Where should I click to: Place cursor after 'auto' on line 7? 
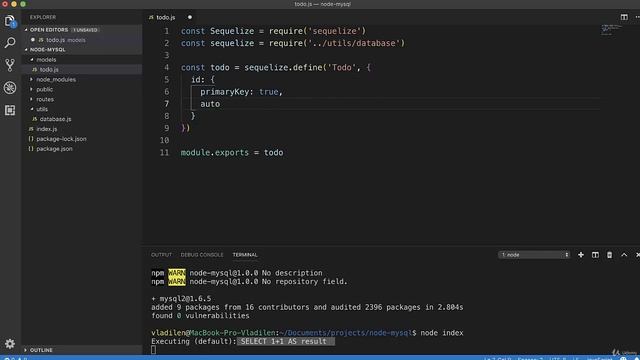pos(220,104)
